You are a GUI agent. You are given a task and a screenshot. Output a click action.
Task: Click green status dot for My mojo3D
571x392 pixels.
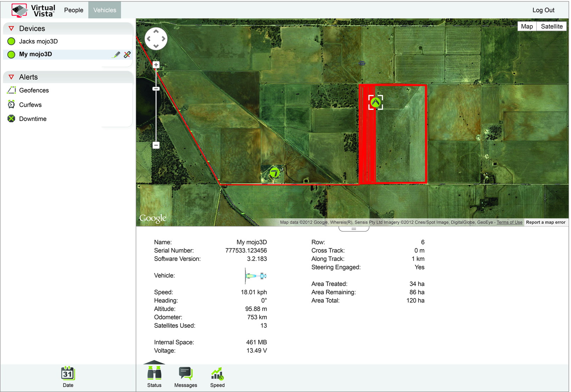click(11, 54)
